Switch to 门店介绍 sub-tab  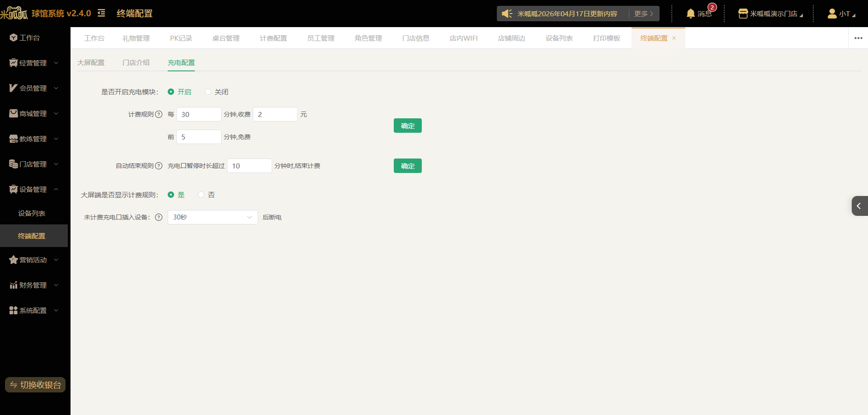point(136,62)
